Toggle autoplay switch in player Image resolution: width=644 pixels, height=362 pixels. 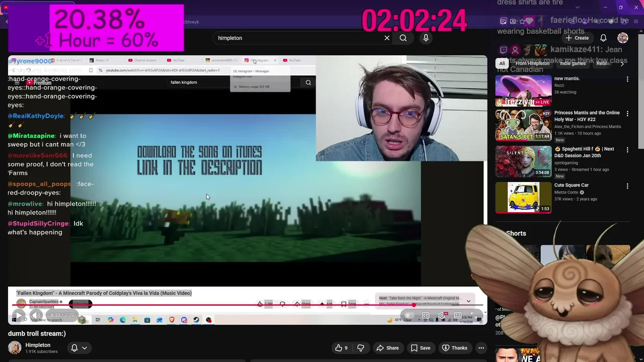409,316
